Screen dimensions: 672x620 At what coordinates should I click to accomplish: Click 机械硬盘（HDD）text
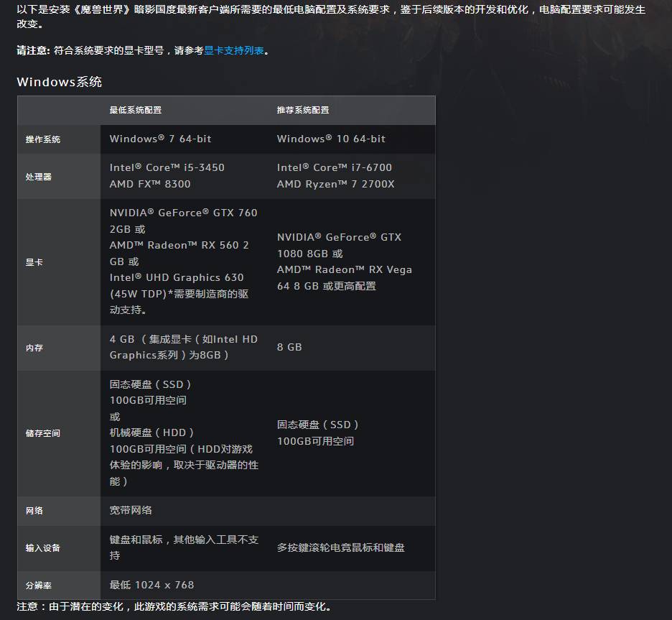tap(151, 432)
